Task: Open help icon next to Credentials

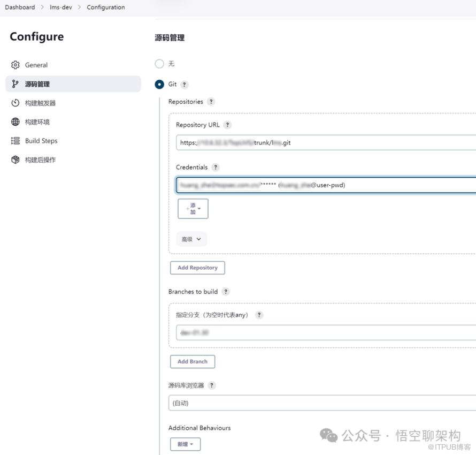Action: (x=216, y=167)
